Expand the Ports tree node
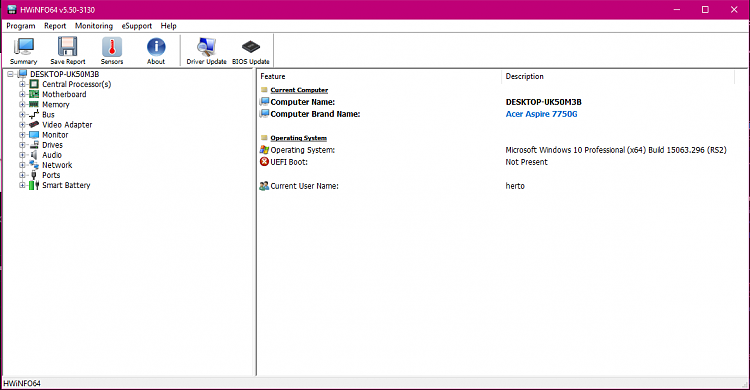Viewport: 750px width, 390px height. tap(22, 175)
